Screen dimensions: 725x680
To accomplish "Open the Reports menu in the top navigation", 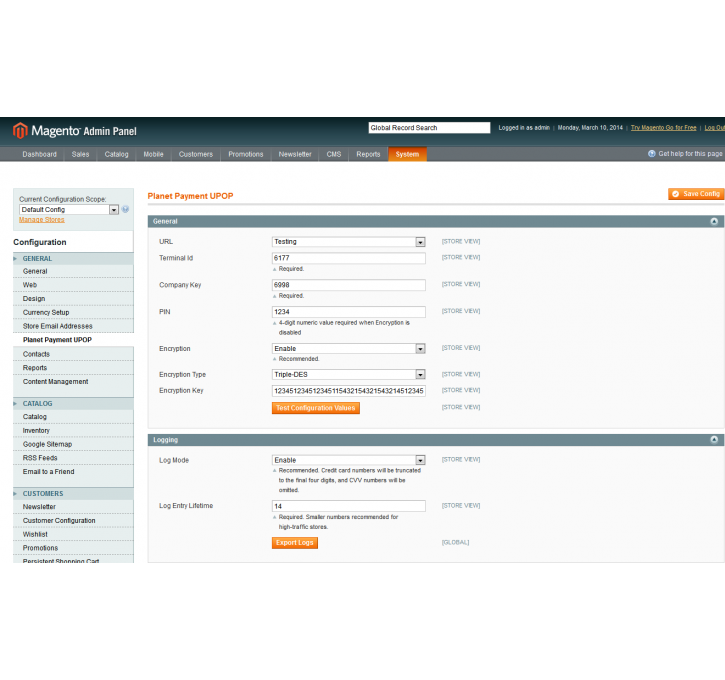I will (368, 154).
